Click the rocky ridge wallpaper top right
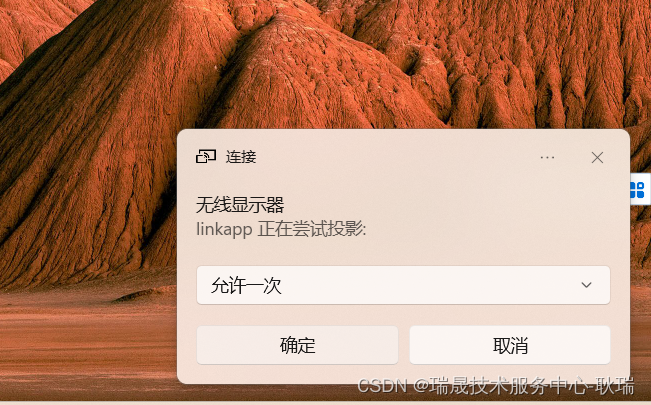This screenshot has width=651, height=405. 540,62
